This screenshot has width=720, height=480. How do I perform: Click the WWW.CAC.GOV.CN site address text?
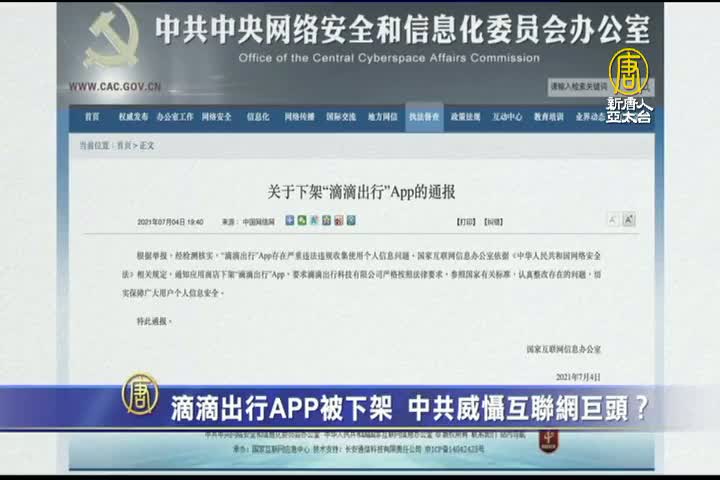[x=115, y=87]
